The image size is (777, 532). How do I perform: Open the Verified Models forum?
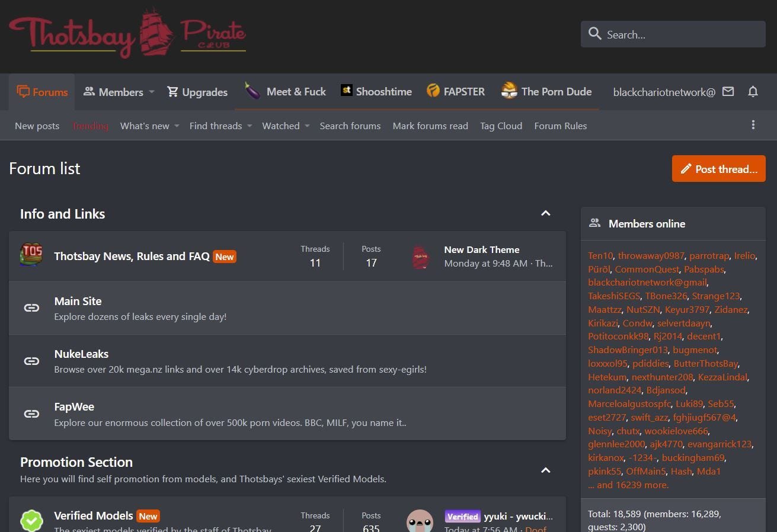click(x=94, y=515)
